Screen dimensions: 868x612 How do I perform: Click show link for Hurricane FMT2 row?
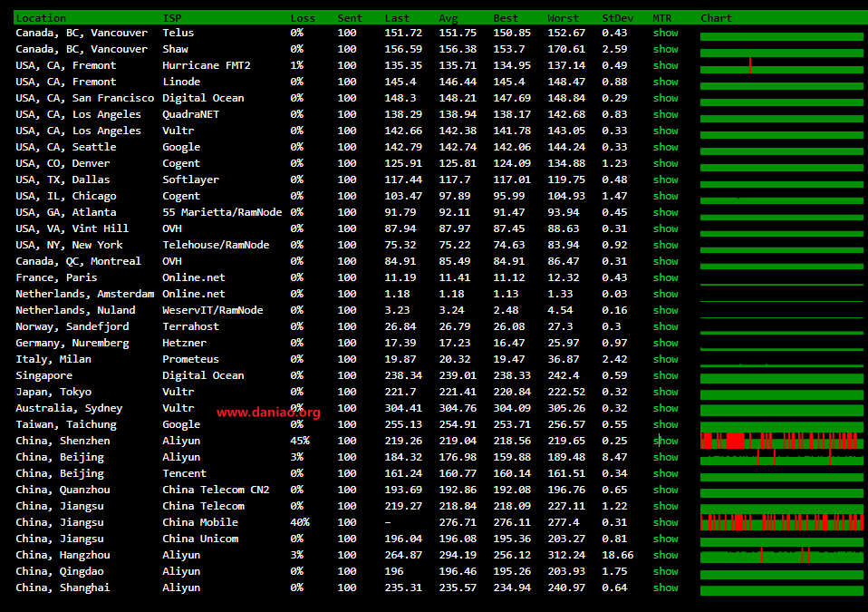coord(665,65)
